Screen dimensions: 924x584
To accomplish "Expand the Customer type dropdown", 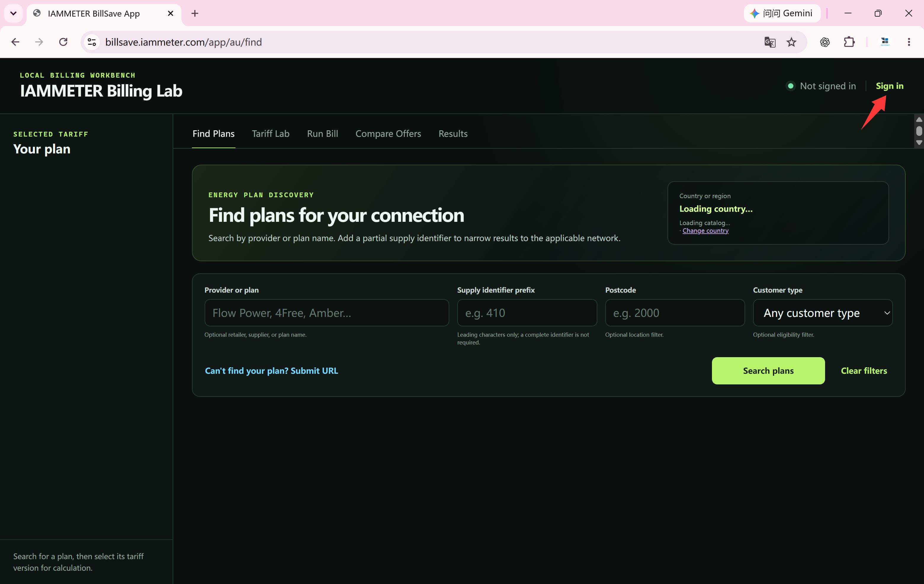I will click(x=823, y=313).
